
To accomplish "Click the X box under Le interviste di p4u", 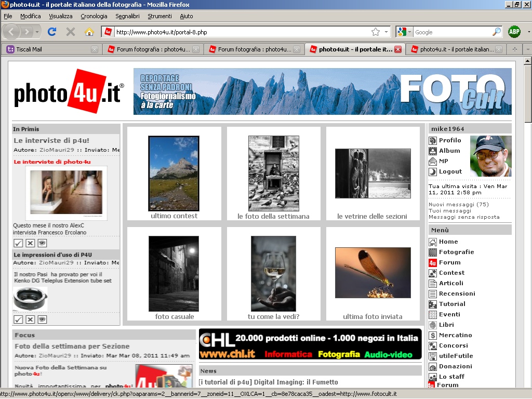I will pos(30,243).
